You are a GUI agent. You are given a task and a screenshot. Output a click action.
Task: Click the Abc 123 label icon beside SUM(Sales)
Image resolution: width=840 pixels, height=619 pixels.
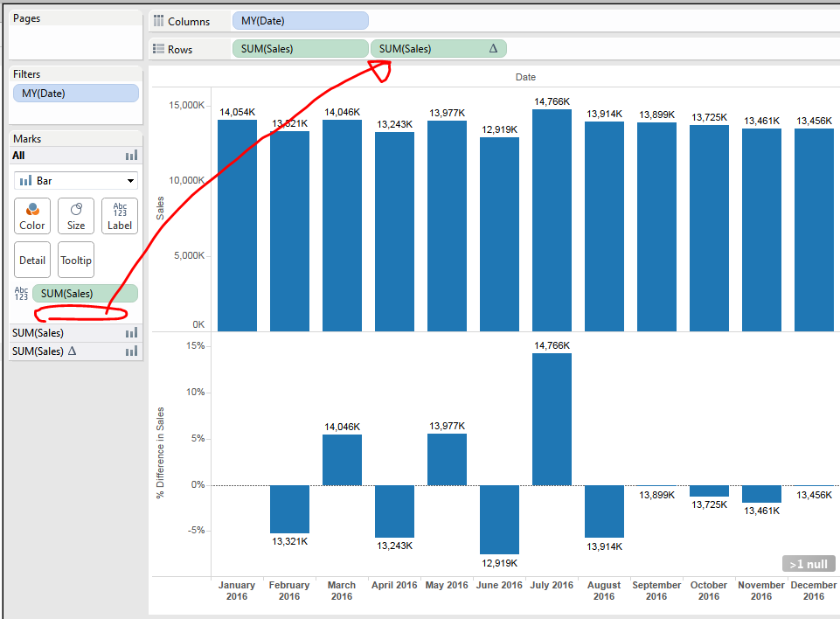click(x=21, y=293)
